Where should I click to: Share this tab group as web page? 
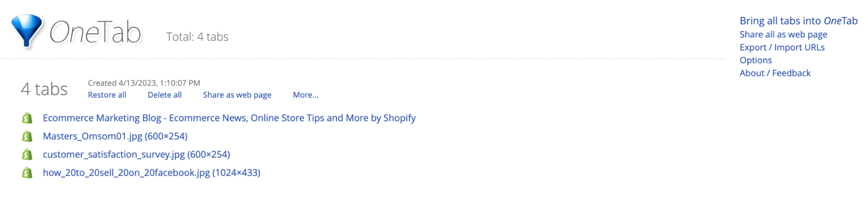tap(237, 95)
